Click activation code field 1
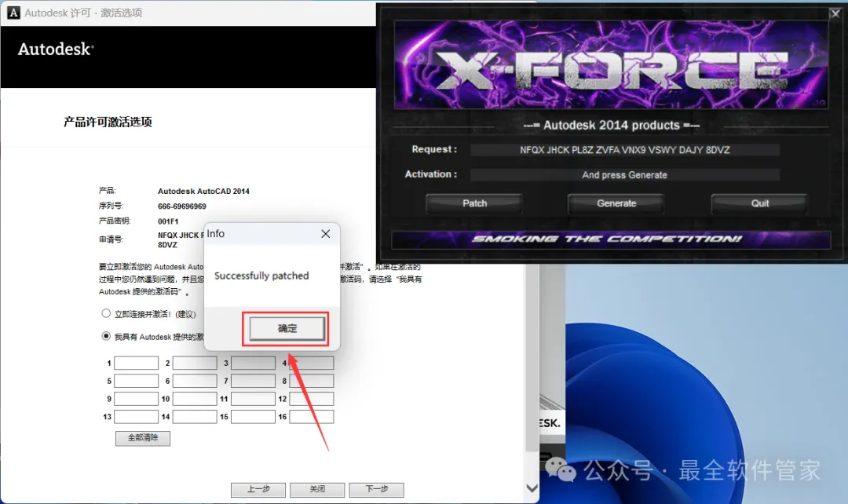Screen dimensions: 848x504 click(x=137, y=363)
